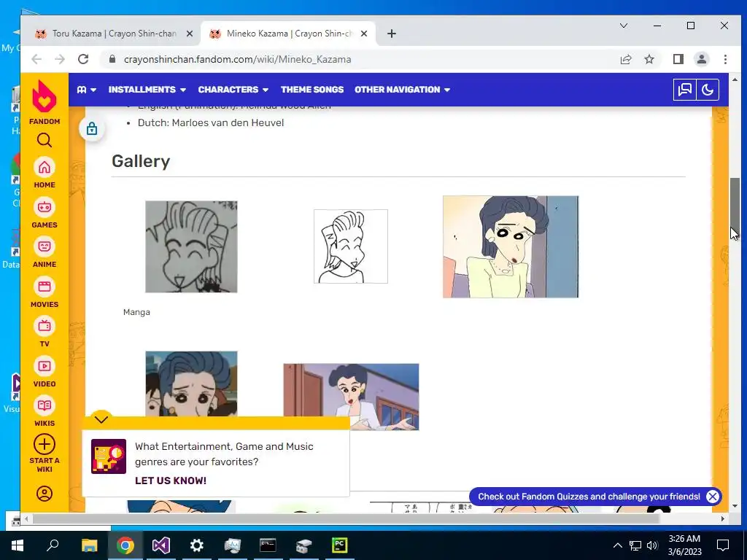The height and width of the screenshot is (560, 747).
Task: Open notification center icon
Action: (x=723, y=545)
